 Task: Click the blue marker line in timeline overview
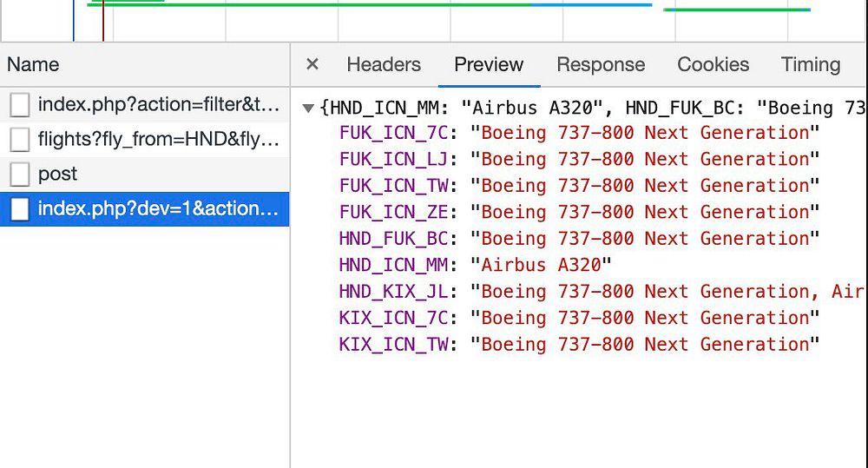click(x=73, y=21)
